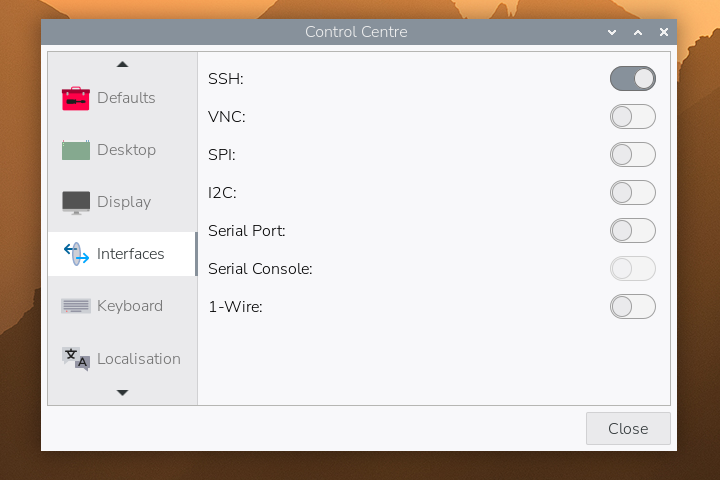This screenshot has height=480, width=720.
Task: Click the "Serial Port:" label
Action: tap(247, 231)
